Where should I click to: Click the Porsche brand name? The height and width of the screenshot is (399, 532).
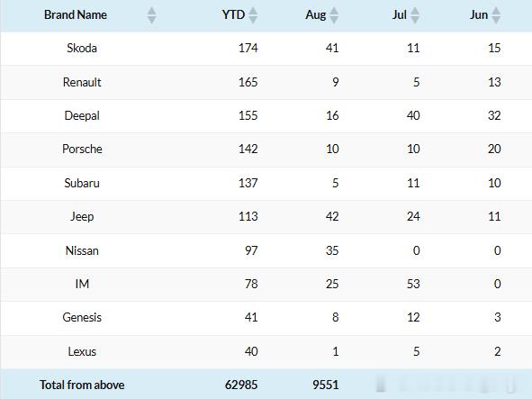(x=82, y=150)
